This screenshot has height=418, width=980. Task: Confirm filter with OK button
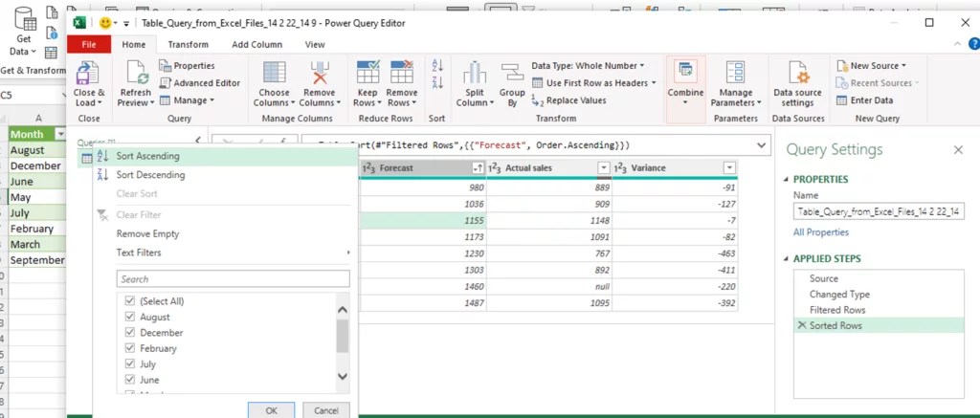point(271,410)
